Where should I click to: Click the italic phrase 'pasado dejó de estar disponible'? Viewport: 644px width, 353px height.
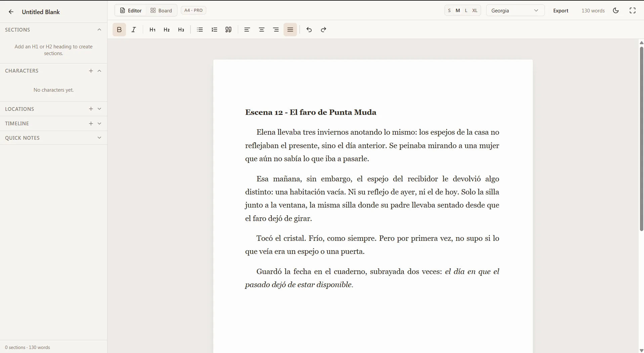pyautogui.click(x=298, y=285)
